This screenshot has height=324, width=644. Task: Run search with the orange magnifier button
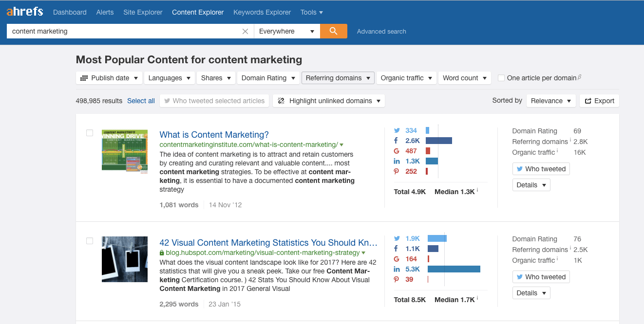pyautogui.click(x=334, y=31)
